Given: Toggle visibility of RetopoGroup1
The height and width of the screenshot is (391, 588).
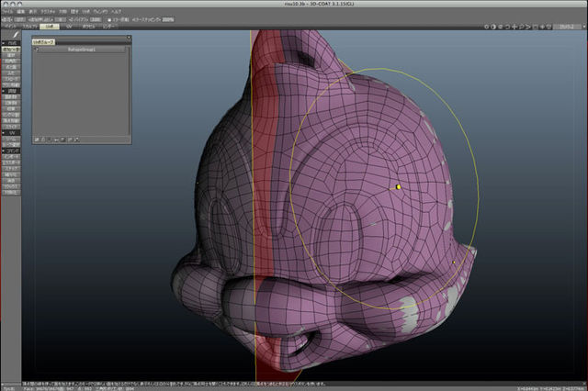Looking at the screenshot, I should (37, 50).
